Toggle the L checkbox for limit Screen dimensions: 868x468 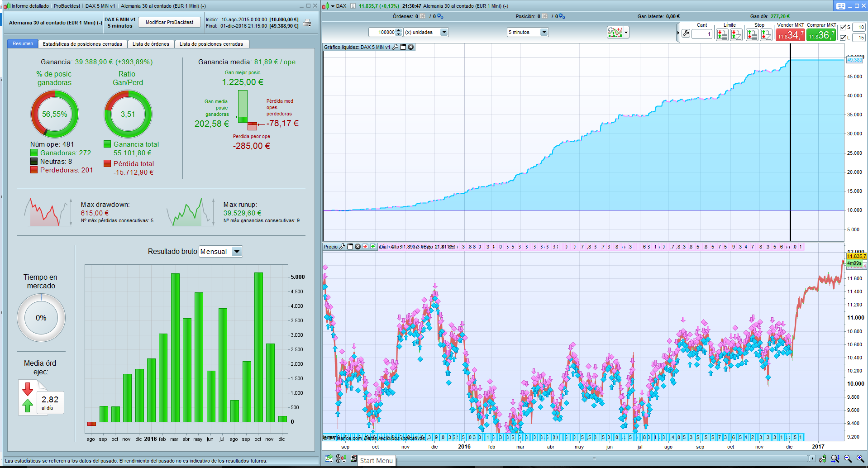(x=843, y=38)
